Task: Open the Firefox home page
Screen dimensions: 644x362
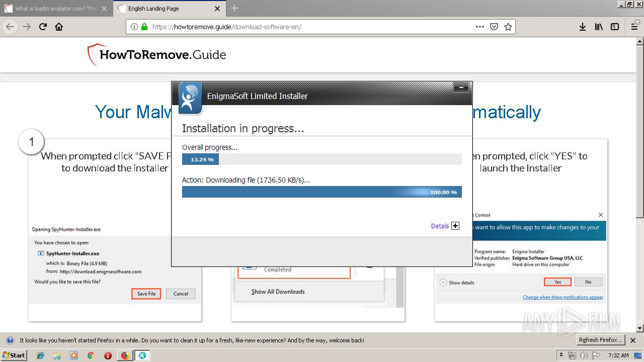Action: click(59, 27)
